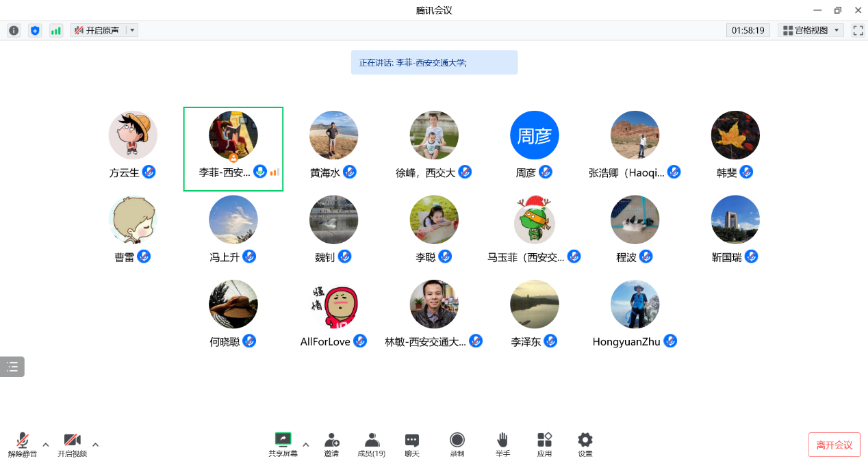868x461 pixels.
Task: Enable original sound (开启原声)
Action: (98, 31)
